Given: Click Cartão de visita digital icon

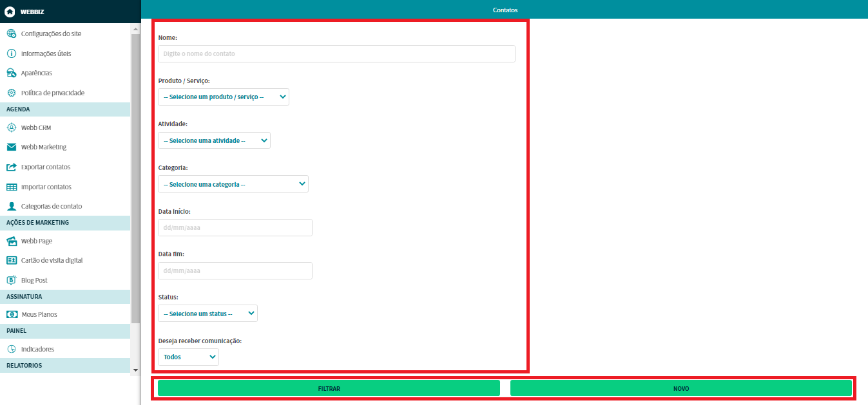Looking at the screenshot, I should tap(11, 261).
